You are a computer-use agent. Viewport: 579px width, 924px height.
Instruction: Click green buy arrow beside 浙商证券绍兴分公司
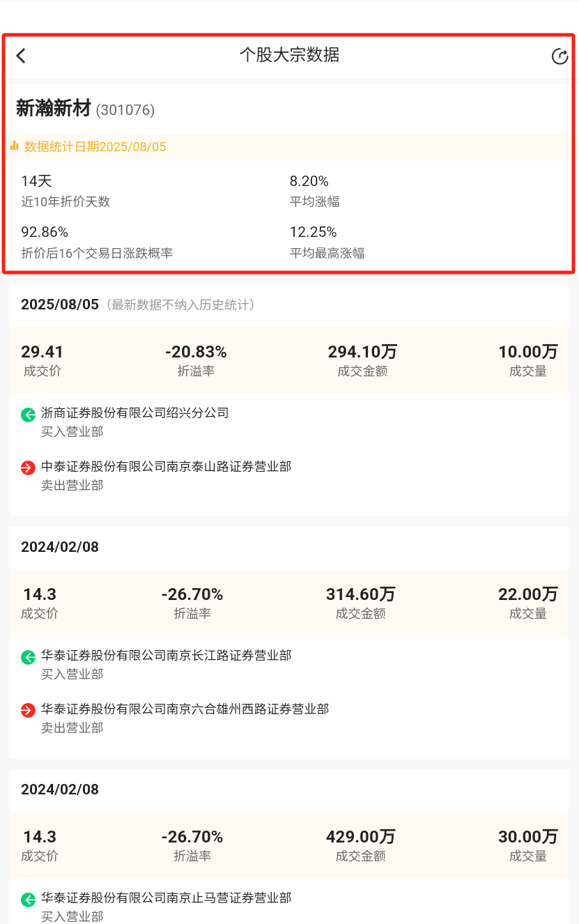click(28, 415)
